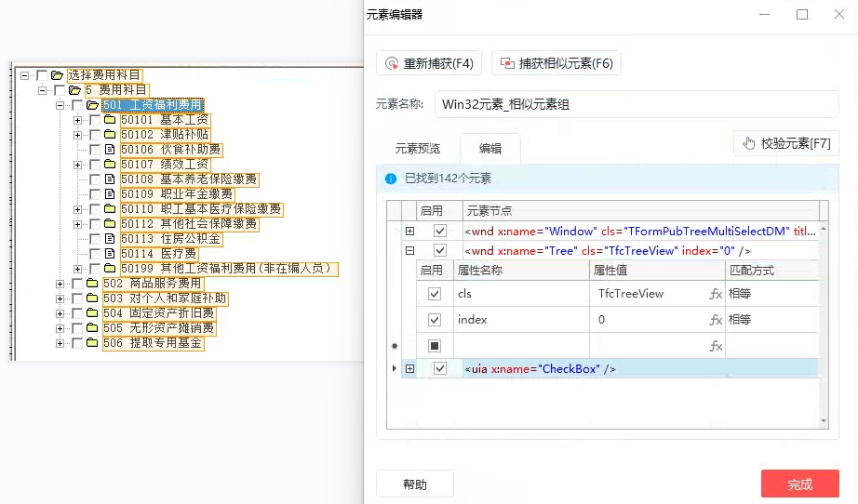This screenshot has width=858, height=504.
Task: Expand the uia CheckBox node
Action: (x=409, y=369)
